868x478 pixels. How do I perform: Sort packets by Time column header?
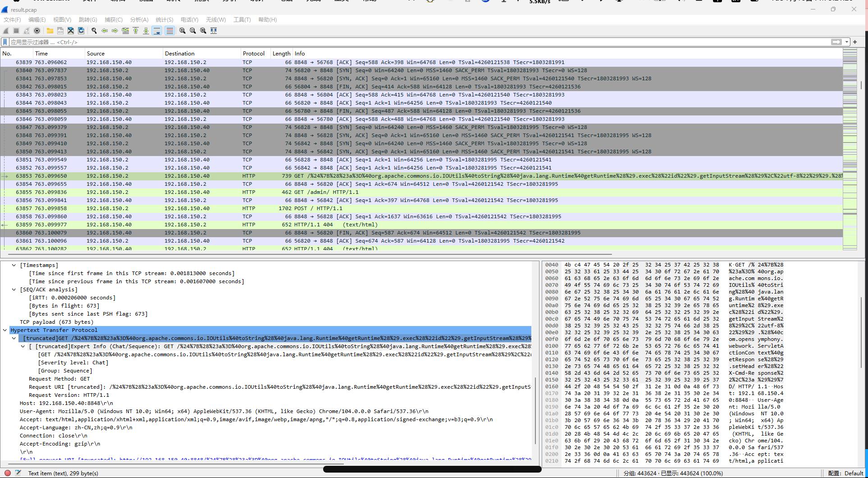(x=59, y=53)
